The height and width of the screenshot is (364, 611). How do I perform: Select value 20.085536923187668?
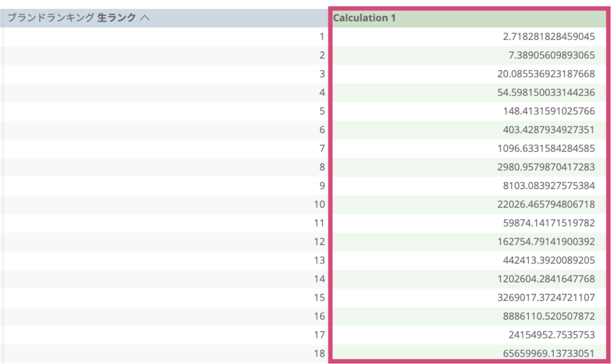coord(546,74)
